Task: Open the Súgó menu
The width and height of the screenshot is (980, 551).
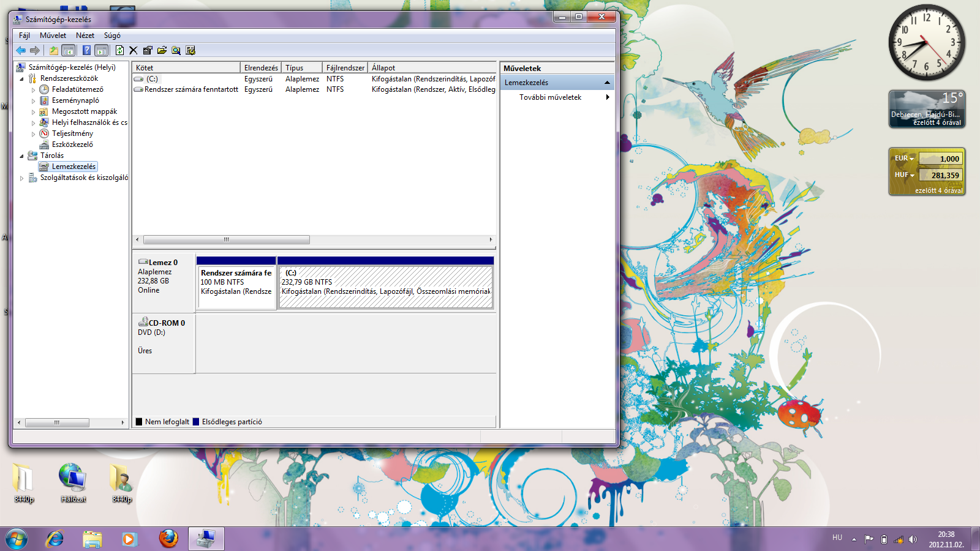Action: 112,36
